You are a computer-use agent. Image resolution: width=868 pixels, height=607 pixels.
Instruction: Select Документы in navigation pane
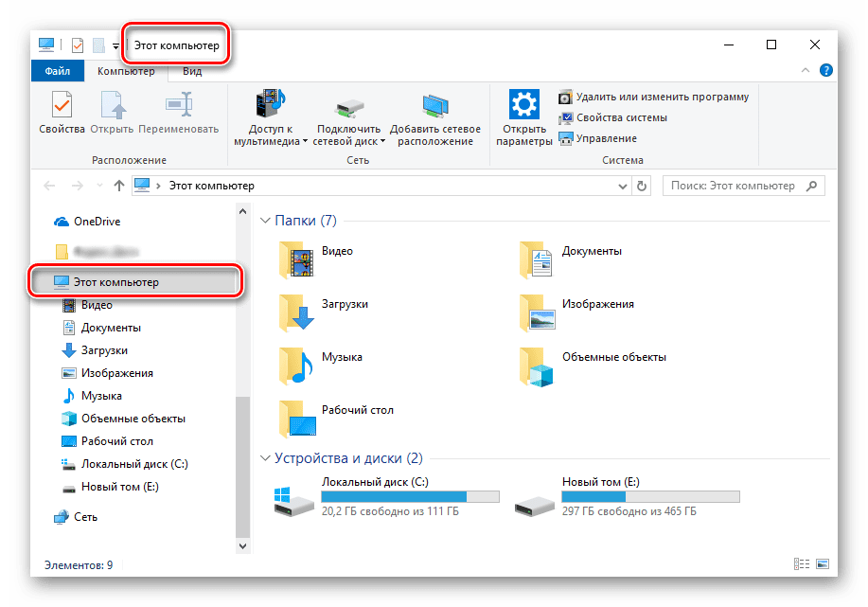click(101, 328)
